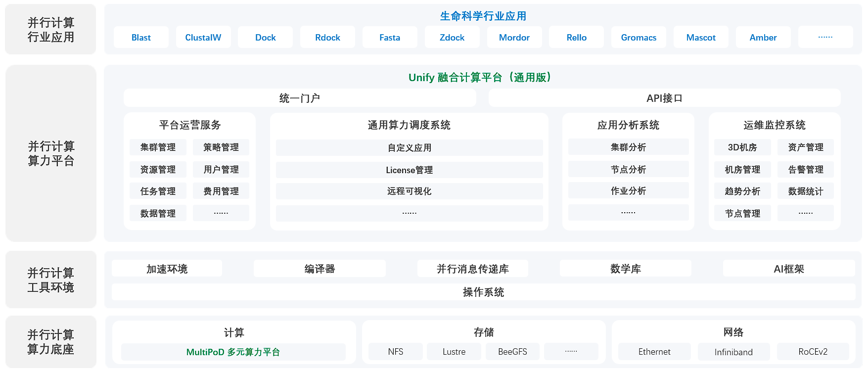
Task: Select the 作业分析 row
Action: [629, 190]
